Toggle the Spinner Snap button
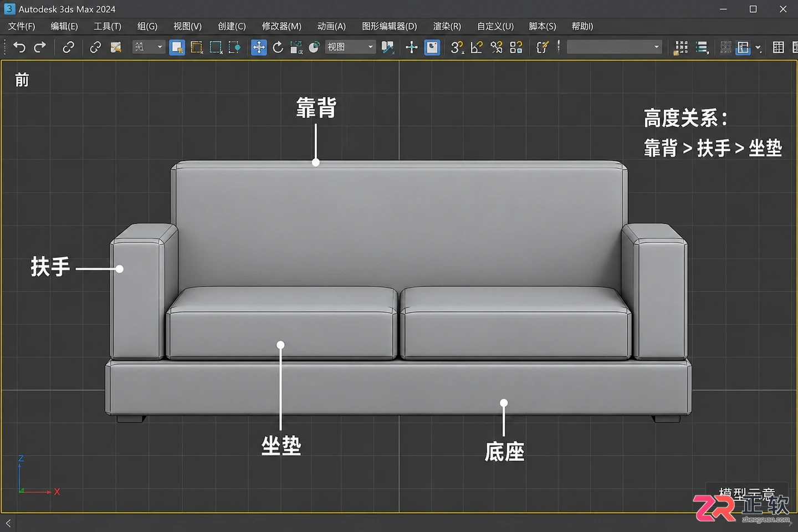 point(516,47)
